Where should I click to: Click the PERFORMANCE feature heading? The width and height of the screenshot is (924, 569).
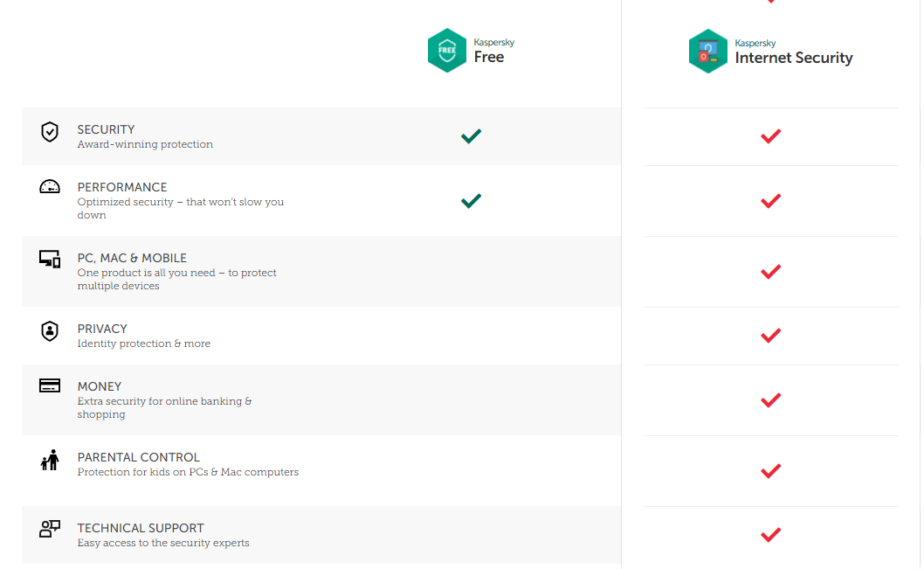[122, 187]
